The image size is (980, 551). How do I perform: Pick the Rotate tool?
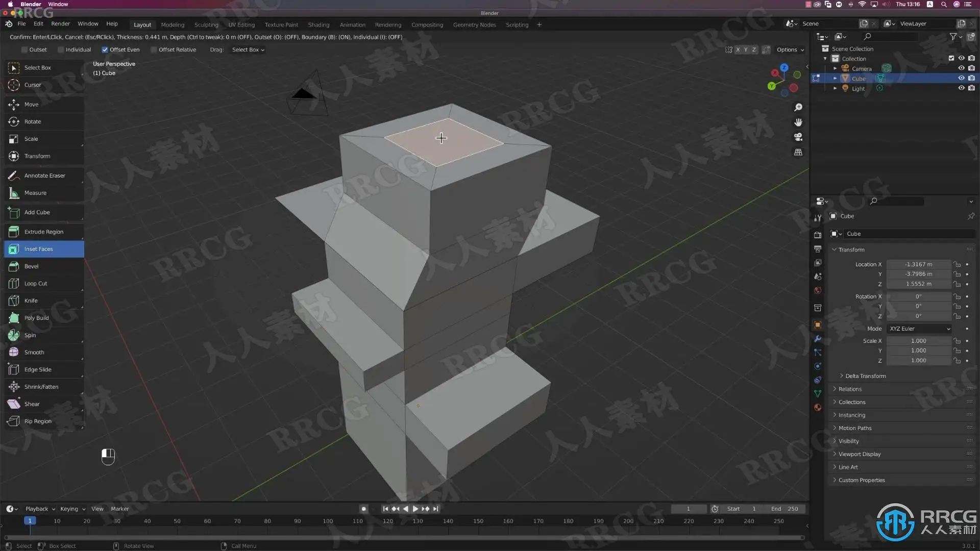tap(44, 122)
